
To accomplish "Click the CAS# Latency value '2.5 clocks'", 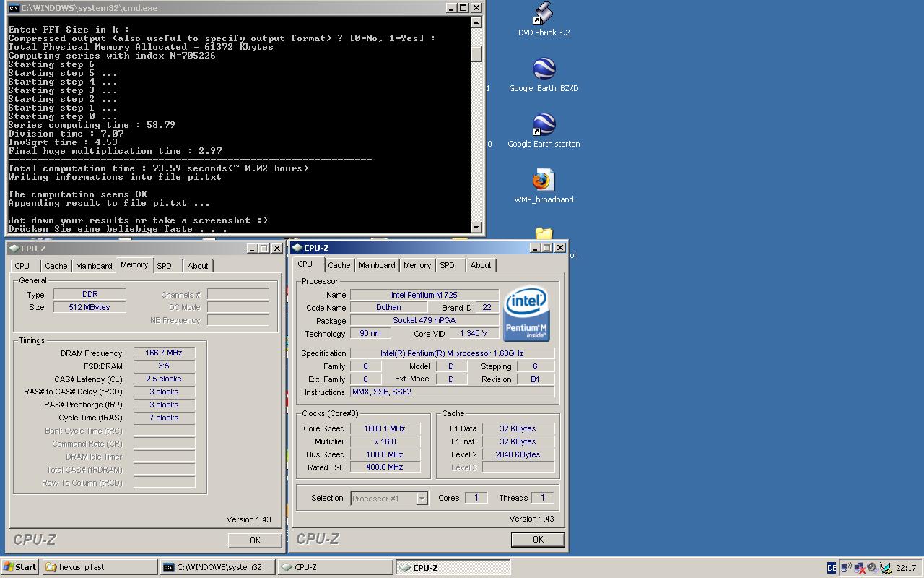I will coord(164,379).
